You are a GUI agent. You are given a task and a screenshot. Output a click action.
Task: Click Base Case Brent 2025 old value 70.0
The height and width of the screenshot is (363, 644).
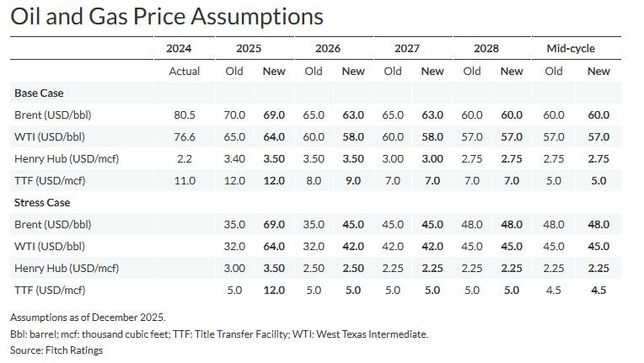click(x=234, y=115)
